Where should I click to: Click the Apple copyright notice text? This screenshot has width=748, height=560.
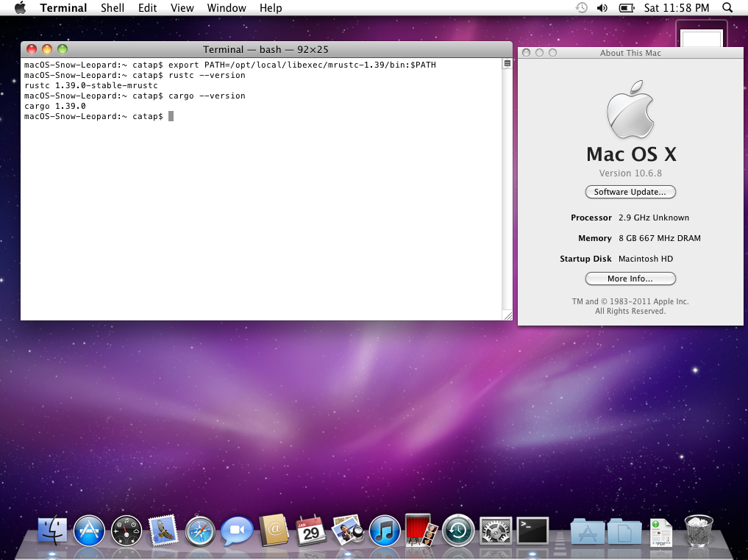630,306
